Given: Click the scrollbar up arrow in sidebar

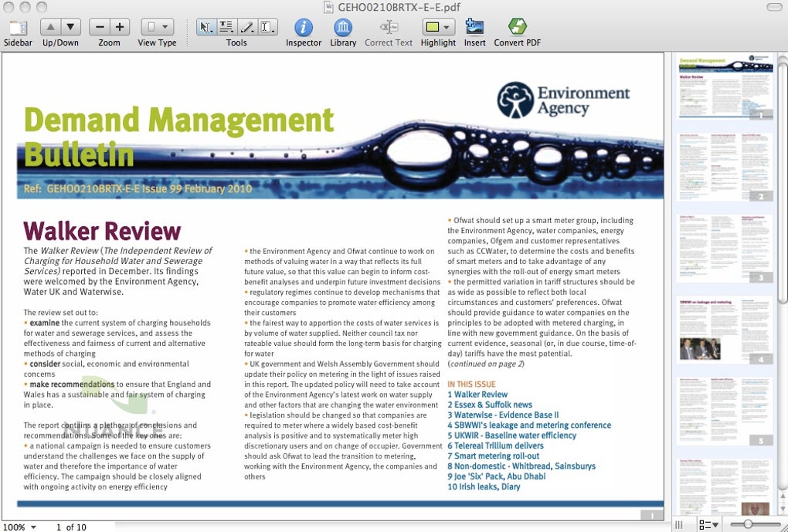Looking at the screenshot, I should [783, 496].
